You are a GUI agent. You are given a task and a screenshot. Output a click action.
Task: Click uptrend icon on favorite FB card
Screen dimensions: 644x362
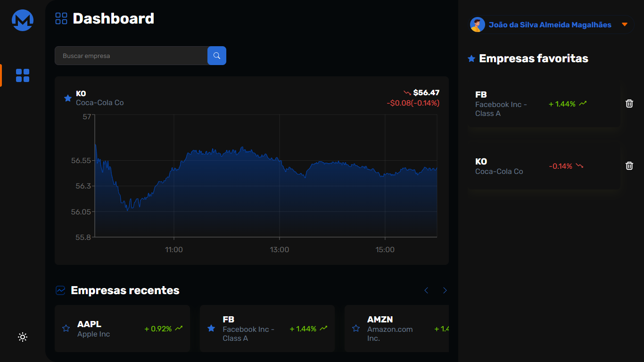(583, 104)
